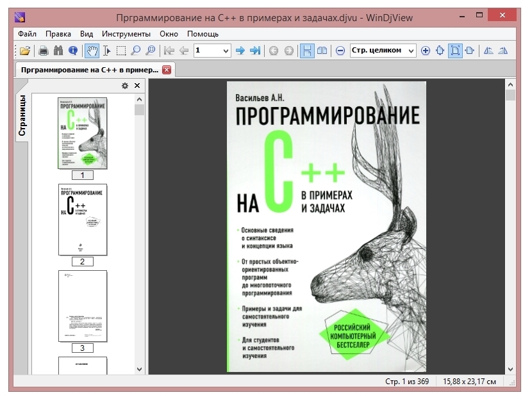The image size is (532, 404).
Task: Expand the zoom level 'Стр. целиком' dropdown
Action: [411, 51]
